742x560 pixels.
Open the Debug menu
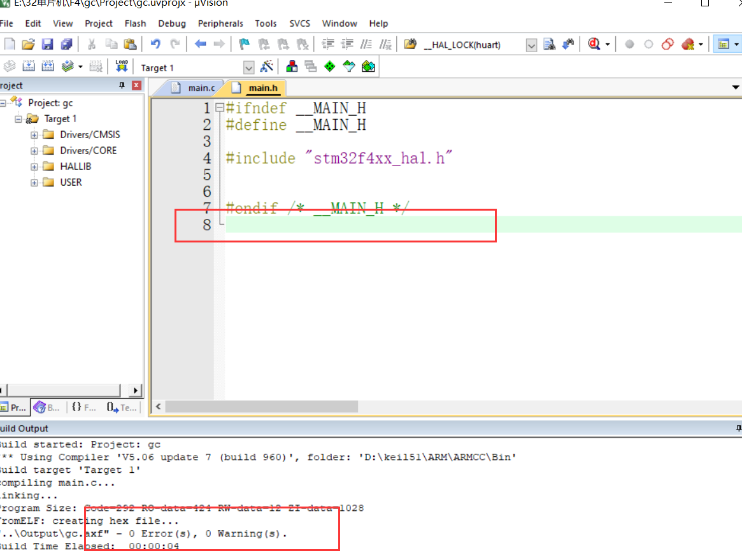click(171, 24)
